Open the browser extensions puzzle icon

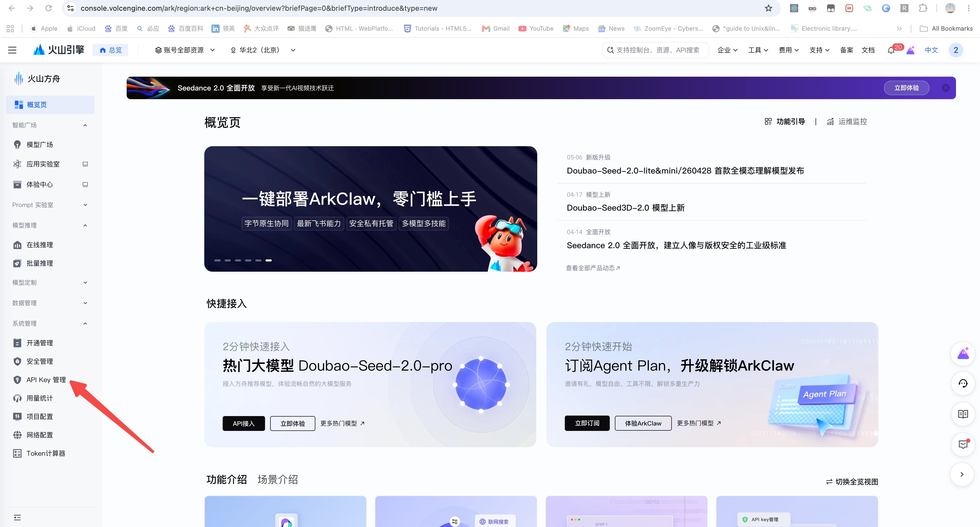coord(923,8)
